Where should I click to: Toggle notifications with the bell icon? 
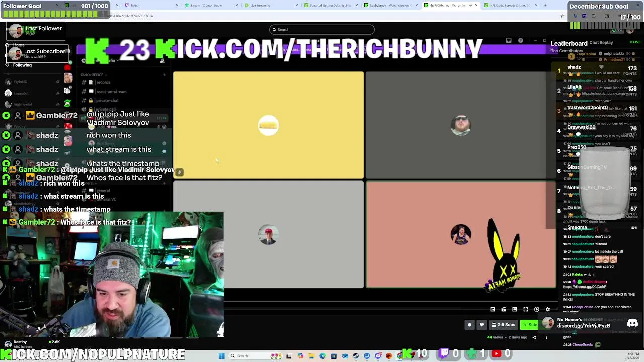[469, 325]
